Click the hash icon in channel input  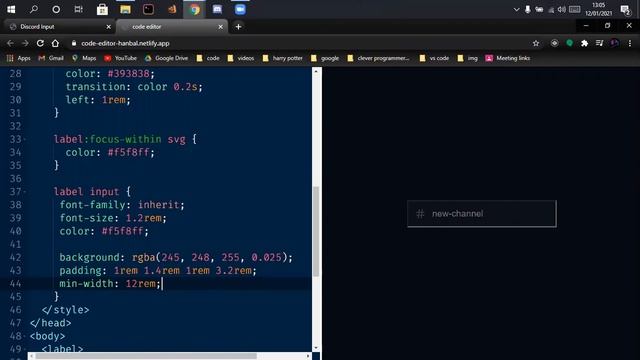point(420,213)
